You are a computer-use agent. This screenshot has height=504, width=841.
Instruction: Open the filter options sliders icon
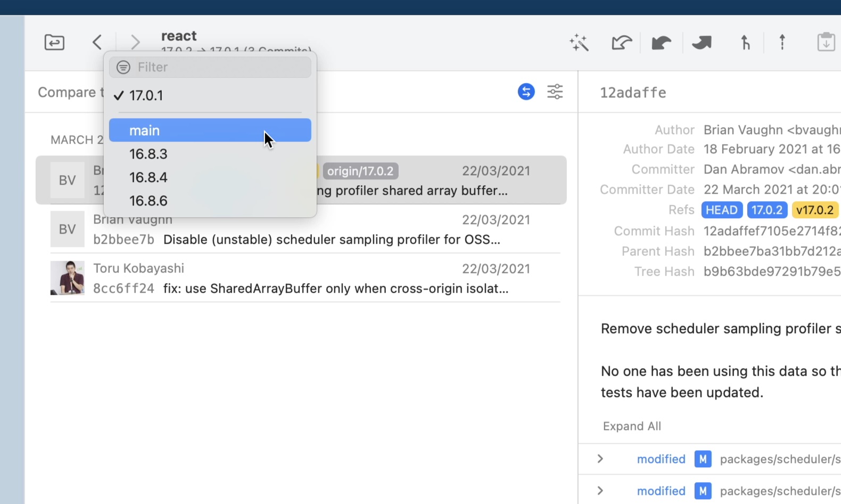(x=555, y=92)
